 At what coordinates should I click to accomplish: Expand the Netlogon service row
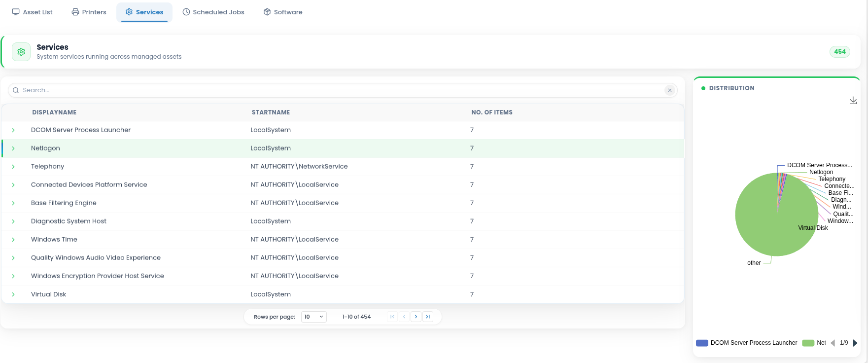click(13, 148)
